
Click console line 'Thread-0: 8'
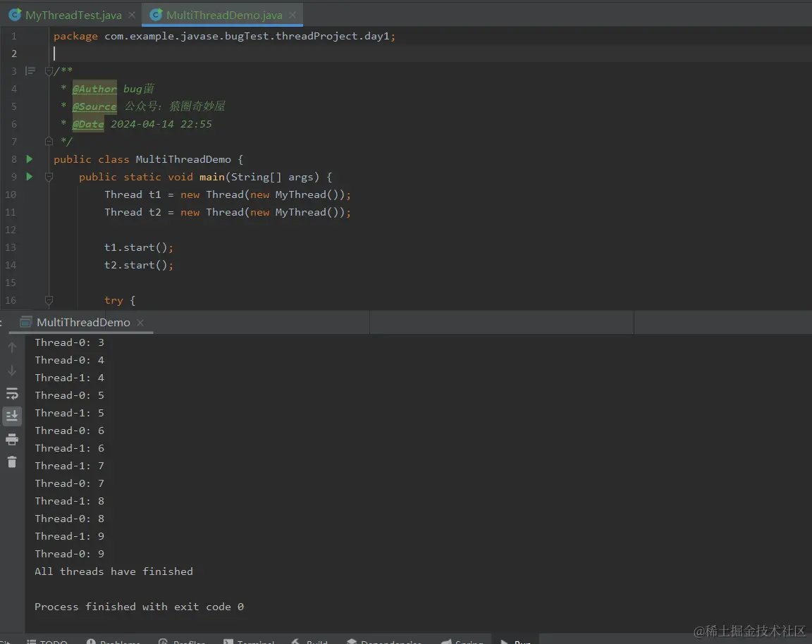69,518
